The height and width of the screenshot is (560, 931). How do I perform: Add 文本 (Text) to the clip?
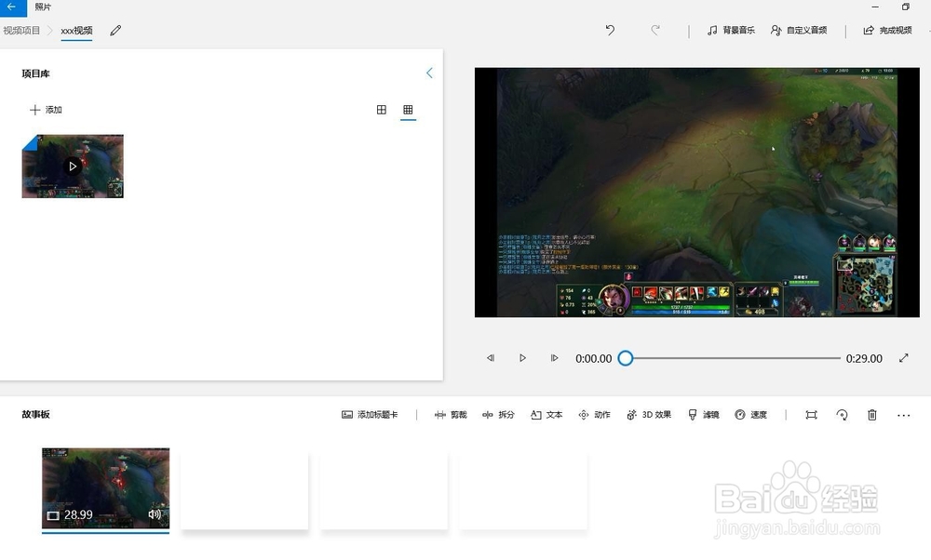tap(546, 415)
